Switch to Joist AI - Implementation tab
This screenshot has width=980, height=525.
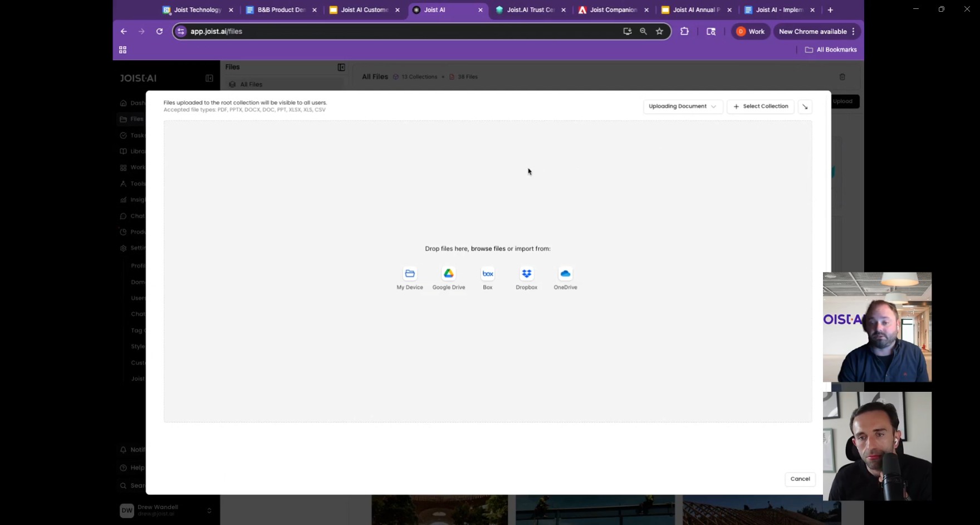pyautogui.click(x=779, y=10)
